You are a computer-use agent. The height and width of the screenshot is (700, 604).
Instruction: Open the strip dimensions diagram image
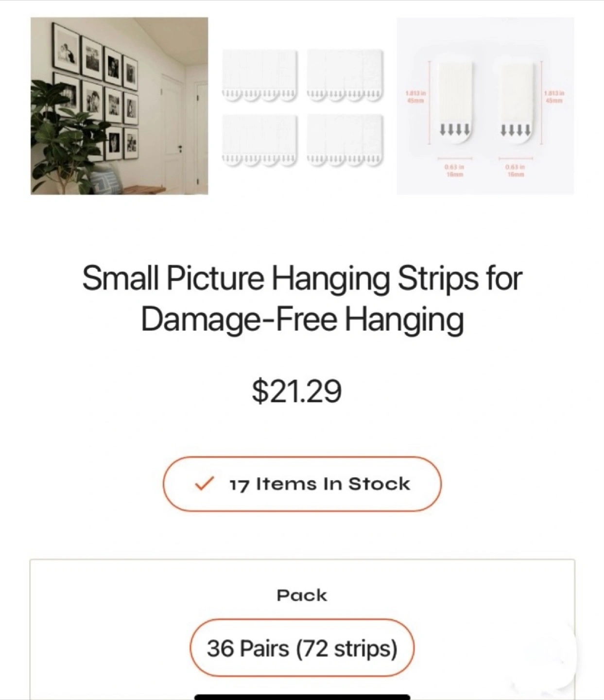485,106
